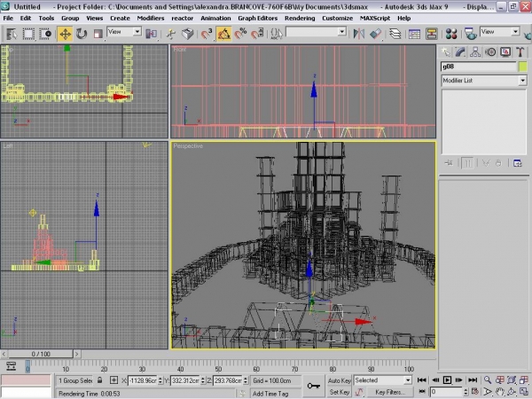Switch to the Display command panel tab
This screenshot has width=532, height=399.
505,52
